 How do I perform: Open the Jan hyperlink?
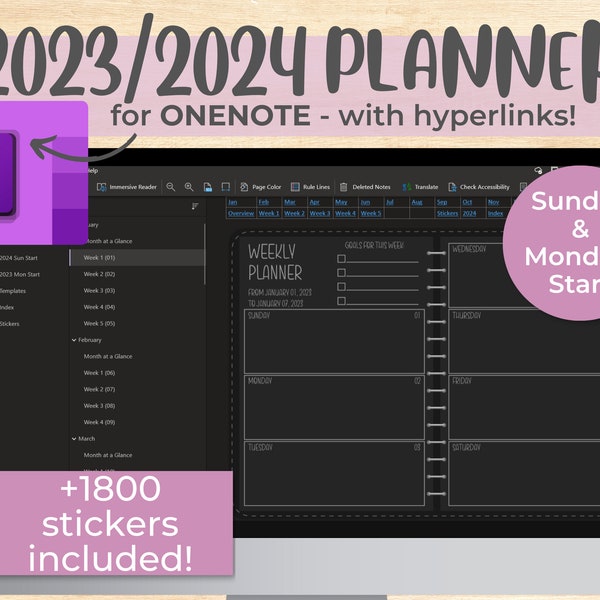coord(232,202)
